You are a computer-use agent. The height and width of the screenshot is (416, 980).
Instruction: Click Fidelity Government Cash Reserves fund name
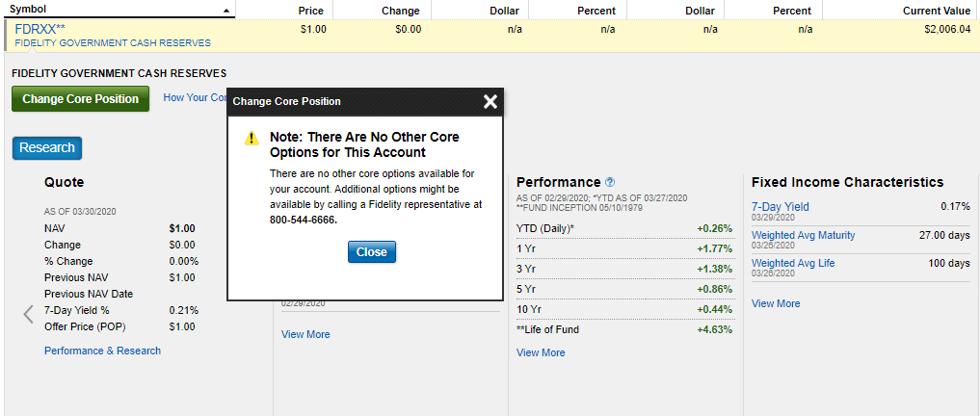tap(113, 43)
